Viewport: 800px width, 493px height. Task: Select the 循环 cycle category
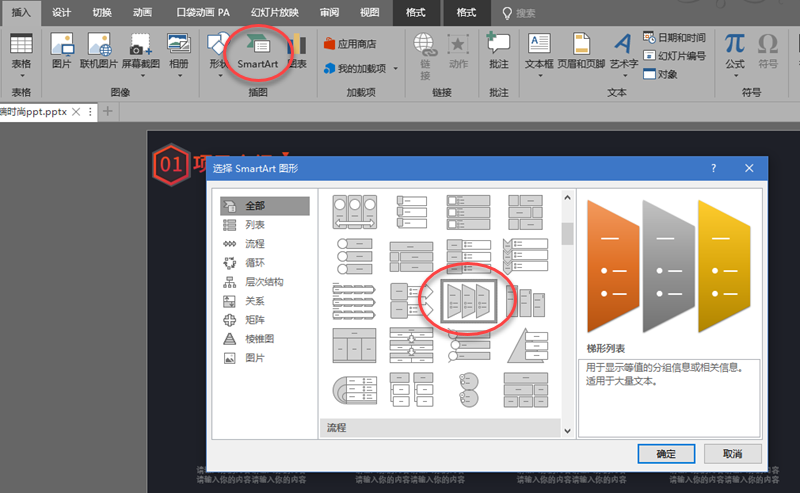click(265, 263)
